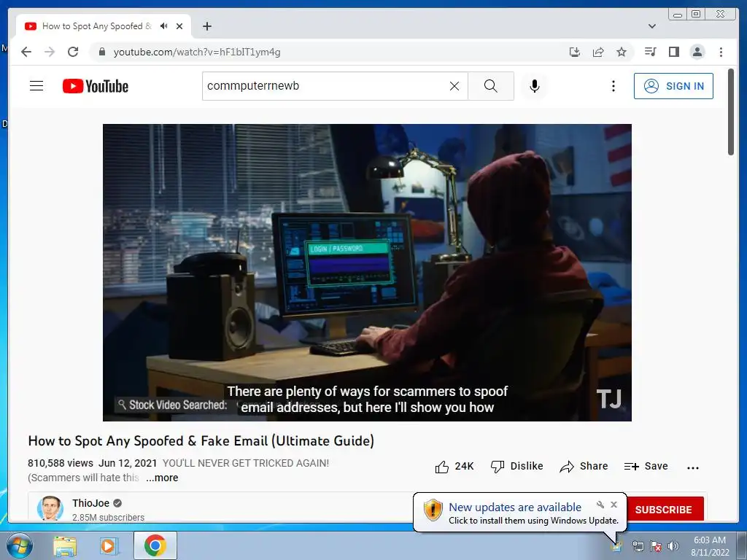The image size is (747, 560).
Task: Open ThioJoe channel avatar
Action: point(50,508)
